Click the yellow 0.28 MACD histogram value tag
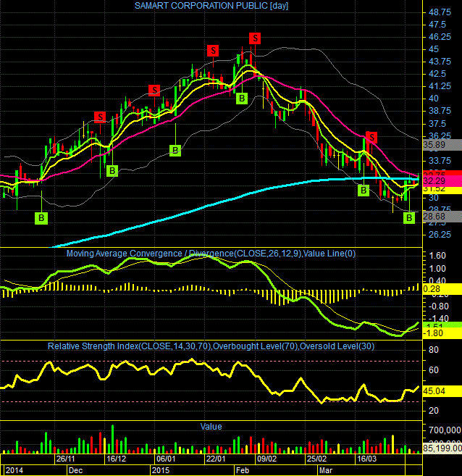Screen dimensions: 462x476 coord(442,289)
